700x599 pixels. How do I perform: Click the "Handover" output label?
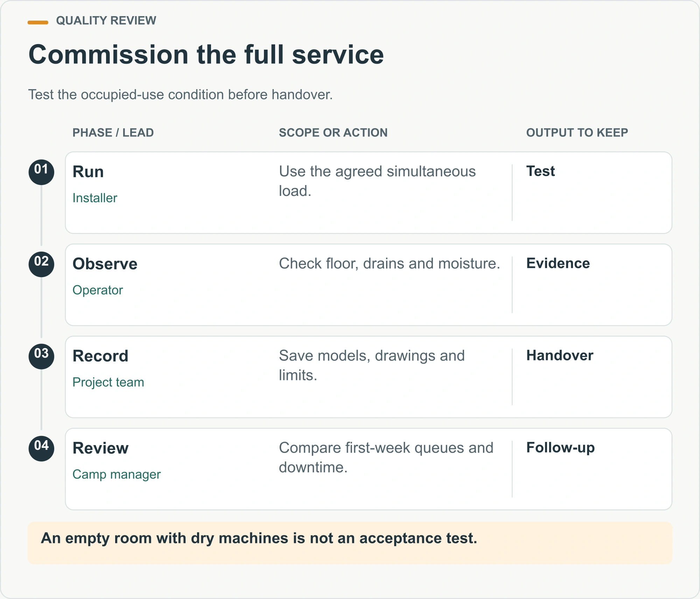point(560,355)
